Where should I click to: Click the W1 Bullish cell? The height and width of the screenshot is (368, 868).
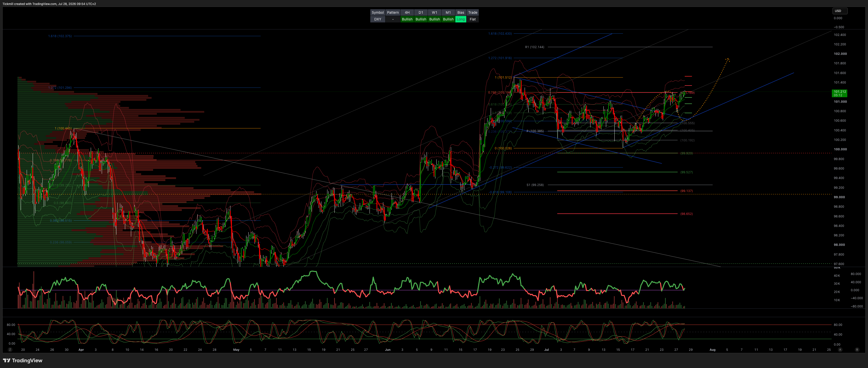[x=434, y=19]
